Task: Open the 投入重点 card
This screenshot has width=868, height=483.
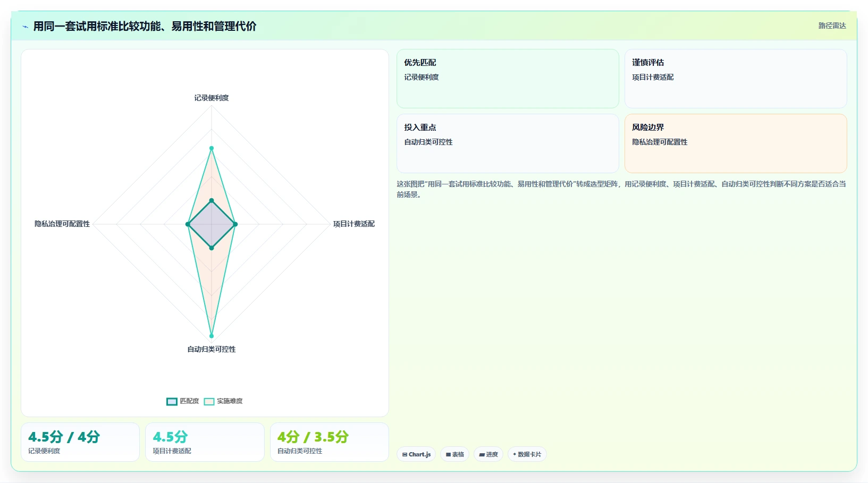Action: 508,143
